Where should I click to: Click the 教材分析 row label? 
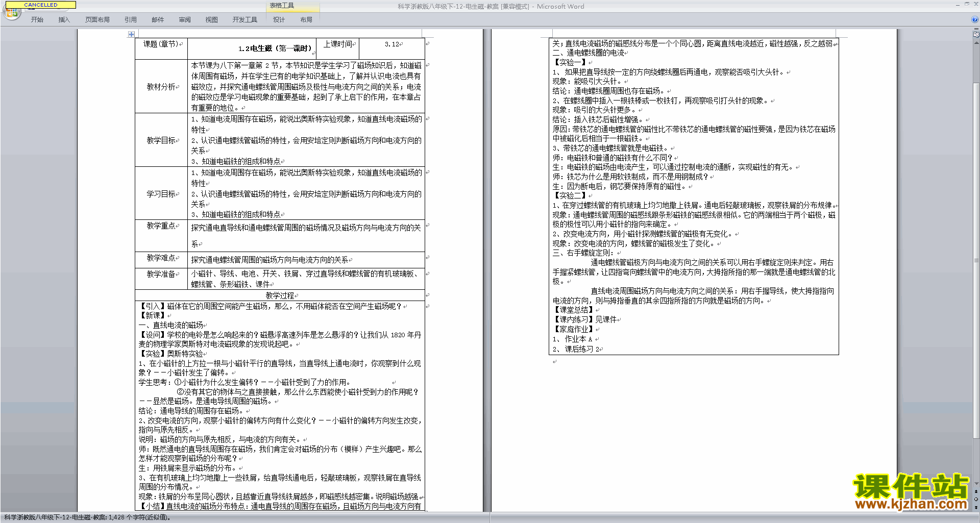pyautogui.click(x=161, y=87)
